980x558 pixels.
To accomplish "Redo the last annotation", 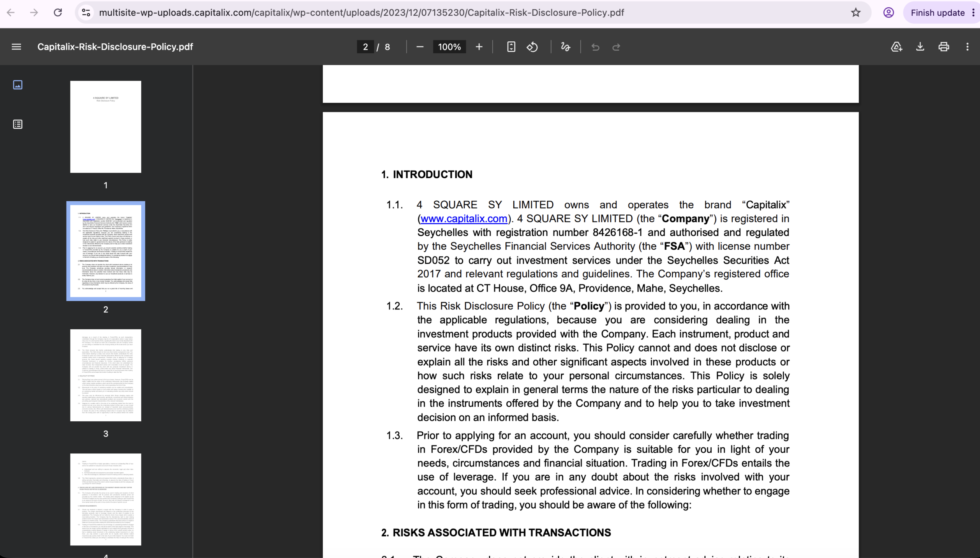I will coord(616,47).
